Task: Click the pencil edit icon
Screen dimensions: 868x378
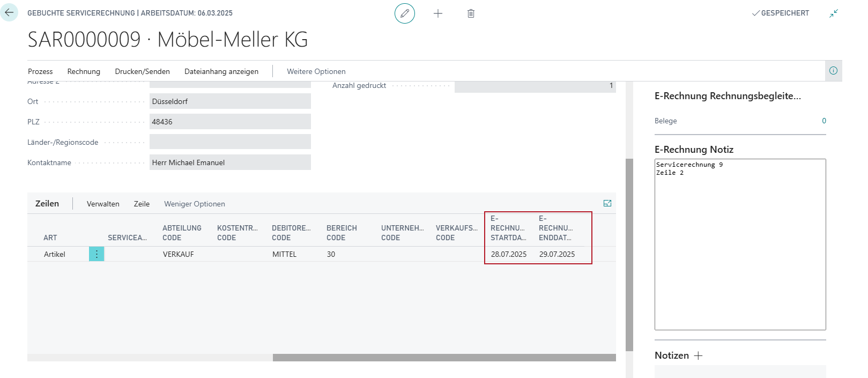Action: 405,13
